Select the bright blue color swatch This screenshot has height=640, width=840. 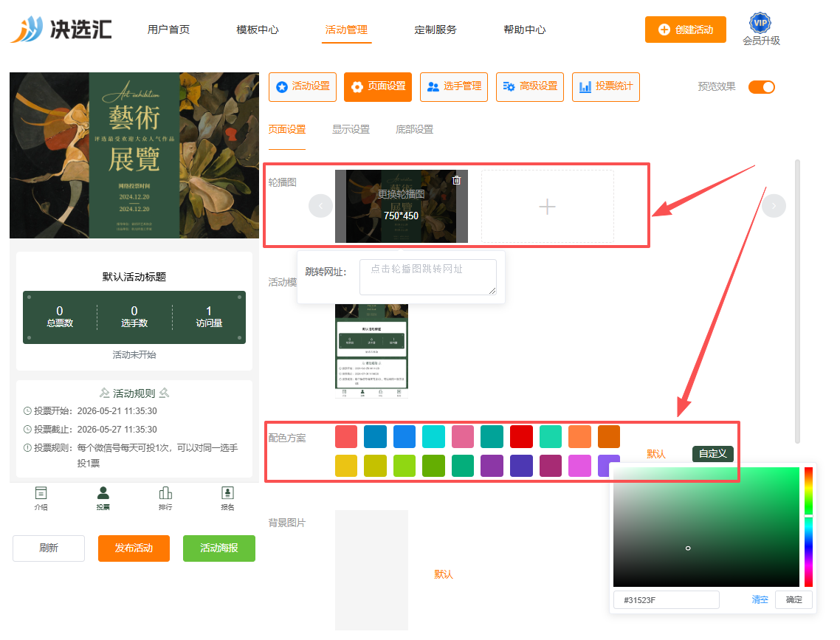404,436
